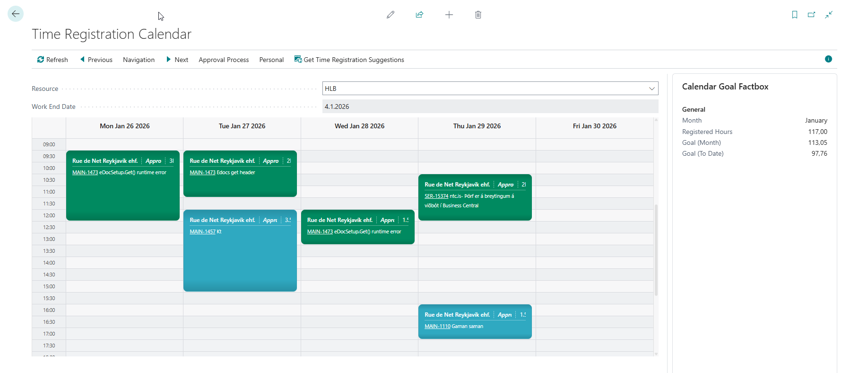The image size is (868, 373).
Task: Click the bookmark icon
Action: (795, 15)
